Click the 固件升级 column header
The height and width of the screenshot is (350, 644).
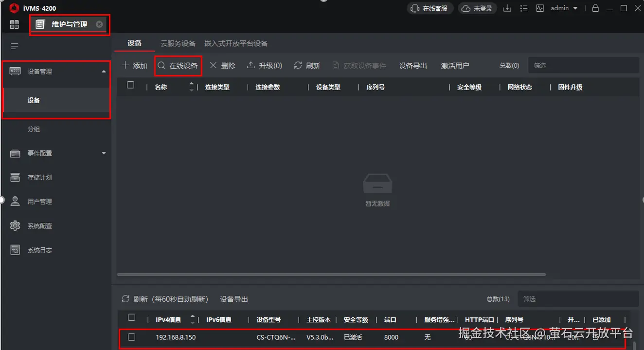pyautogui.click(x=570, y=87)
